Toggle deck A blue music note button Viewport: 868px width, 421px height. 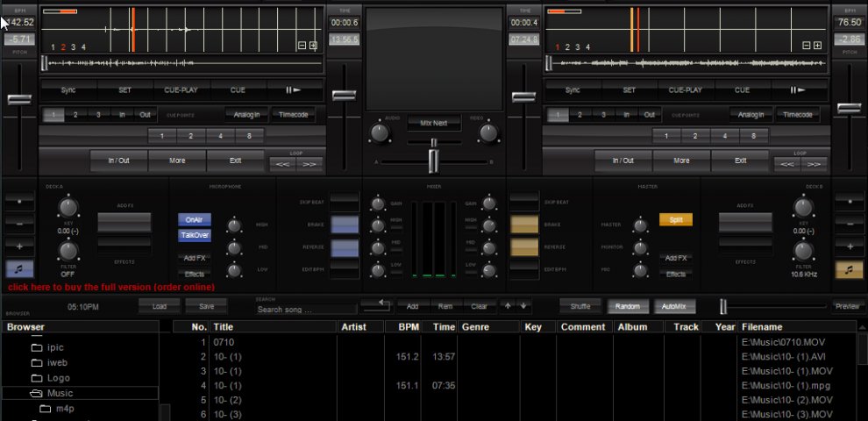click(19, 269)
